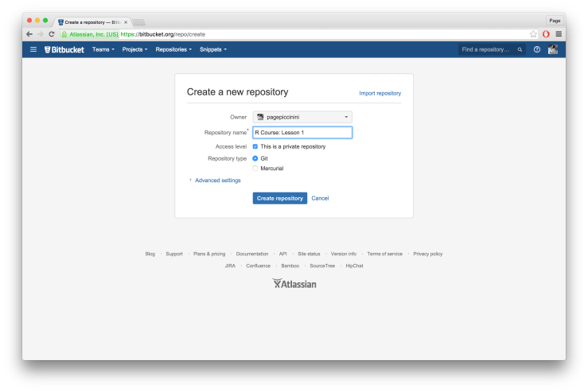The height and width of the screenshot is (392, 588).
Task: Bookmark page with the star icon
Action: tap(533, 34)
